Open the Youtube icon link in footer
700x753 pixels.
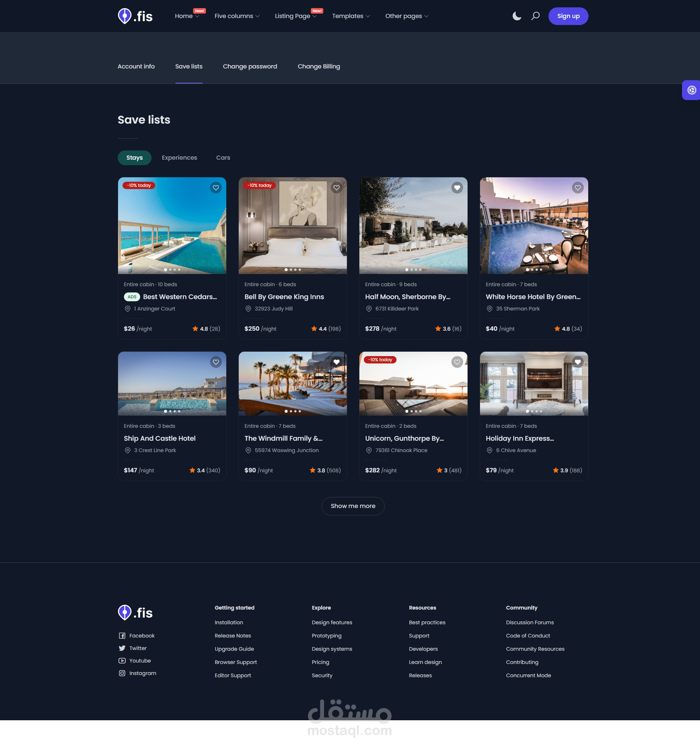pyautogui.click(x=122, y=661)
